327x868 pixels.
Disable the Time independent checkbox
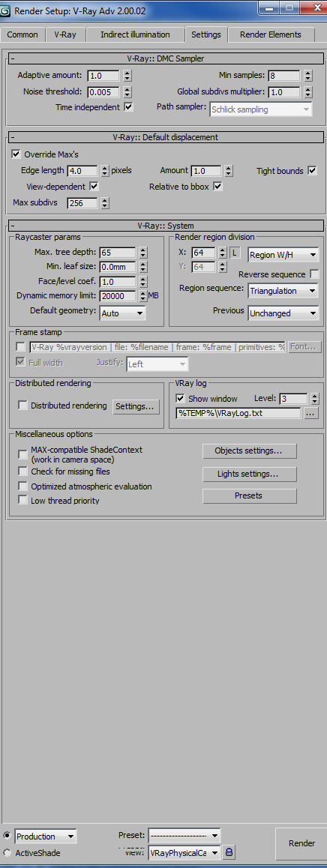click(128, 107)
